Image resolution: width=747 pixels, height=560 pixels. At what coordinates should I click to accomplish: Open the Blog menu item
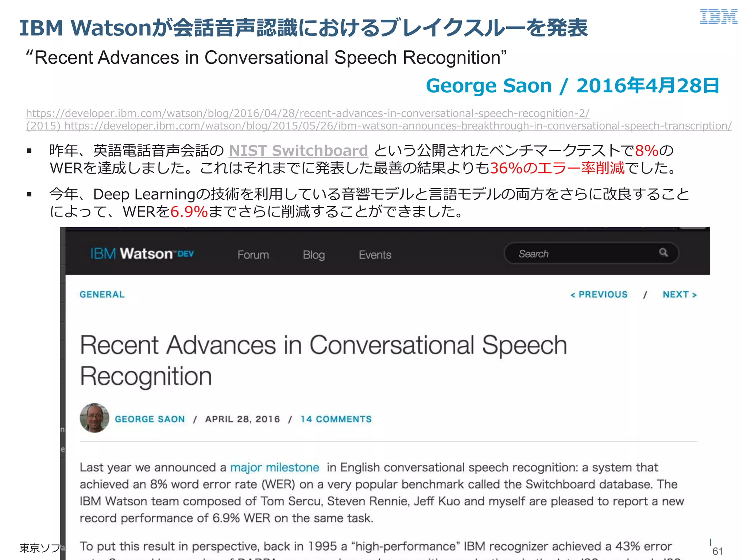pyautogui.click(x=314, y=254)
